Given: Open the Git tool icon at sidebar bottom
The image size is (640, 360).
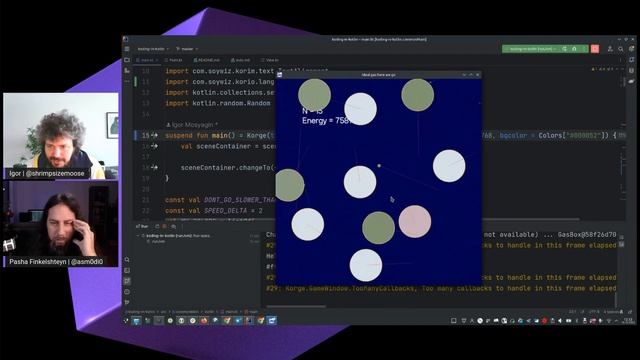Looking at the screenshot, I should pyautogui.click(x=127, y=302).
